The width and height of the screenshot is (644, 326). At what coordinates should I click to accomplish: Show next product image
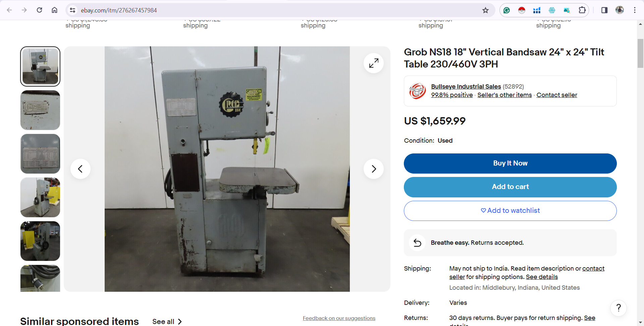[x=374, y=169]
